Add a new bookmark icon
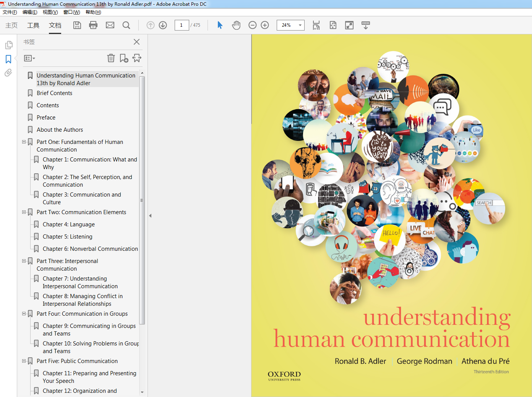The height and width of the screenshot is (397, 532). click(124, 58)
